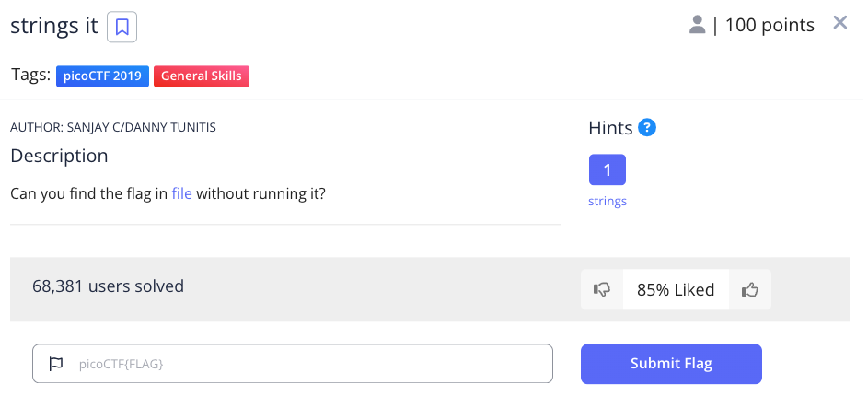Open the Hints help question mark
Image resolution: width=868 pixels, height=408 pixels.
pos(646,128)
